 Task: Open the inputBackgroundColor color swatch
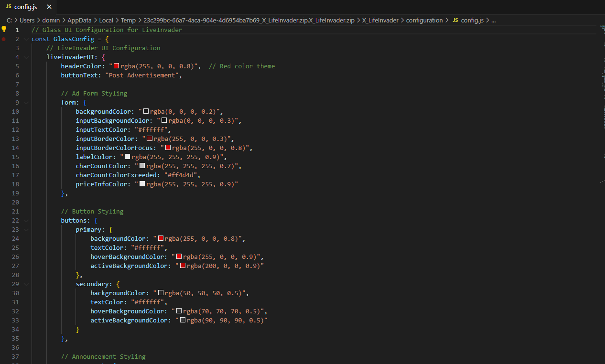coord(164,120)
